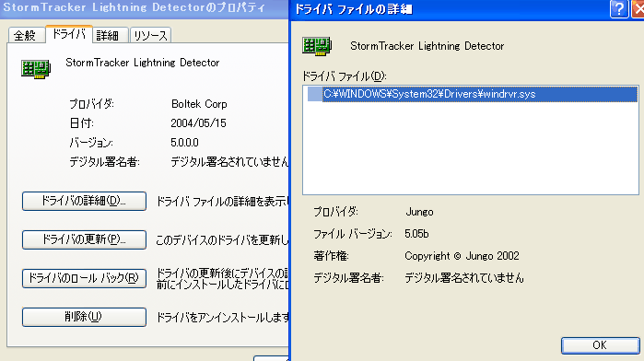This screenshot has height=361, width=644.
Task: Click the help question mark button
Action: [619, 8]
